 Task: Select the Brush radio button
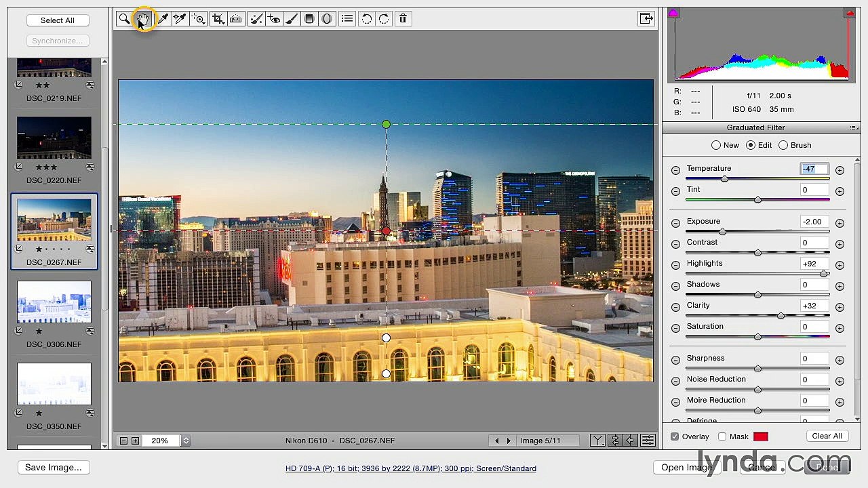(783, 145)
